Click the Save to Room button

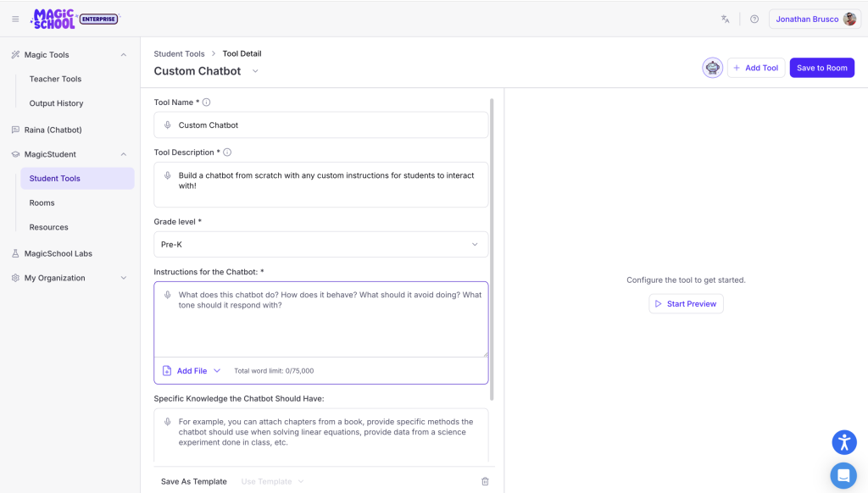(x=822, y=68)
